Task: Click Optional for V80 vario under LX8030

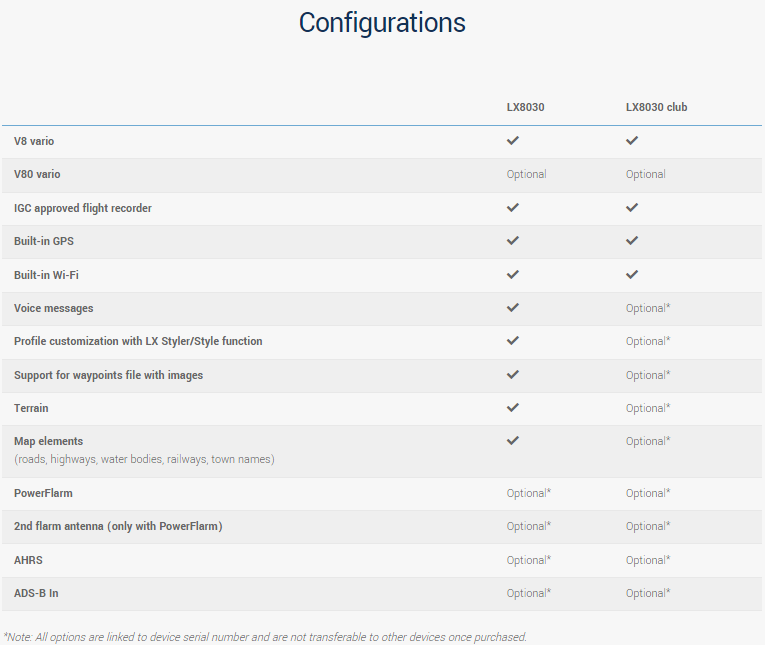Action: click(526, 174)
